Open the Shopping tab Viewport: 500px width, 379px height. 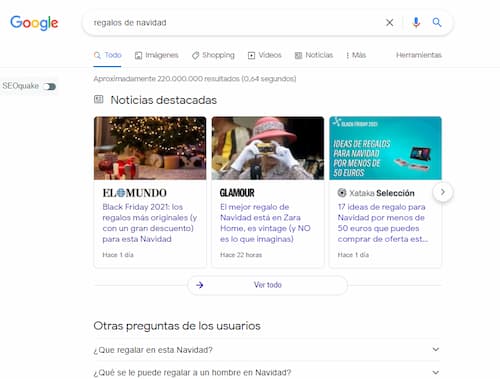(213, 55)
